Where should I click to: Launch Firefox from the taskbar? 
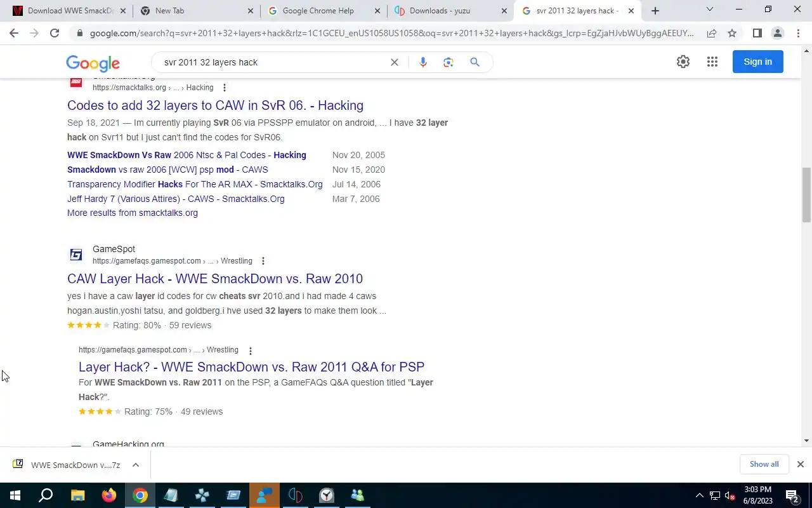pyautogui.click(x=109, y=495)
